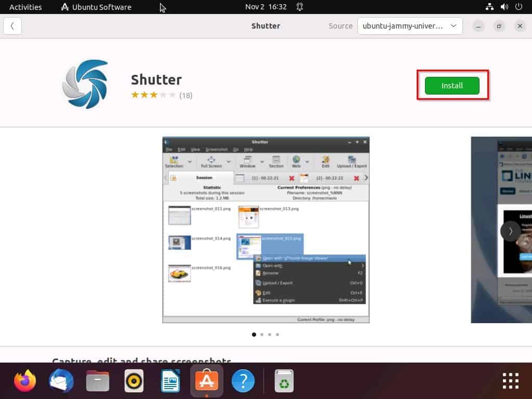Click the star rating for Shutter

point(153,95)
